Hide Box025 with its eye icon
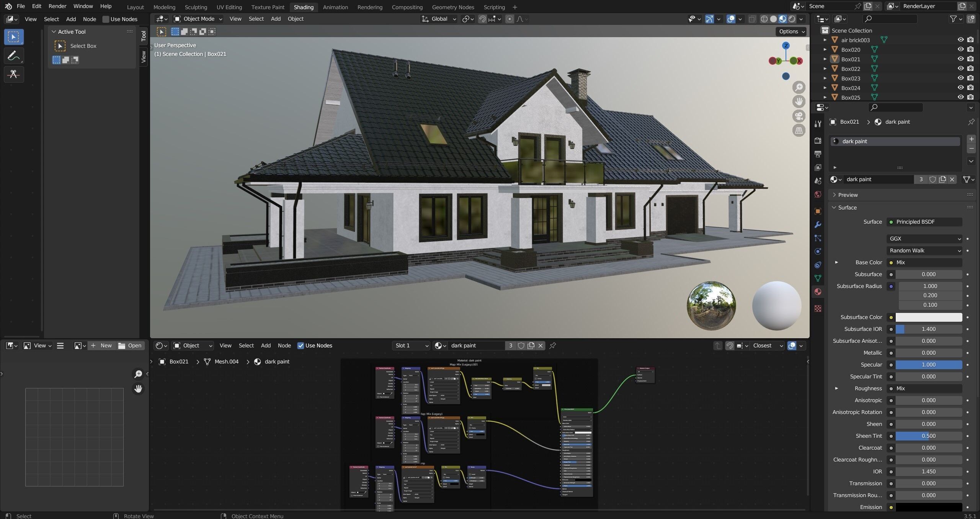This screenshot has height=519, width=980. coord(960,97)
